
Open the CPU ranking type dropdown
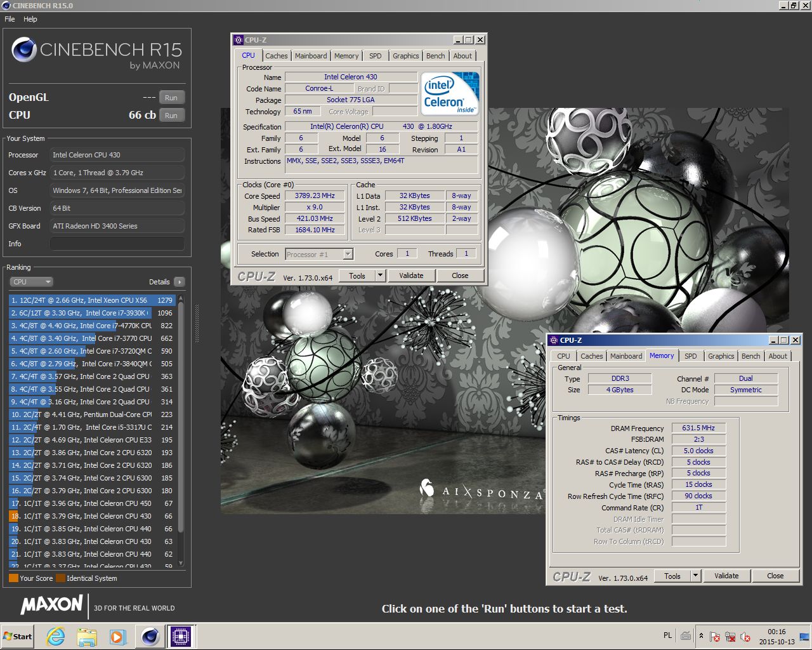[x=30, y=282]
